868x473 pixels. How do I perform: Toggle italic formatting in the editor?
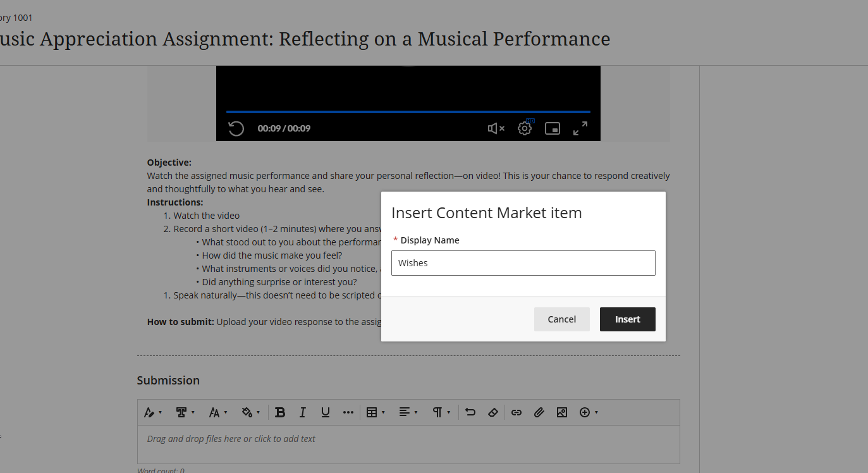tap(303, 412)
